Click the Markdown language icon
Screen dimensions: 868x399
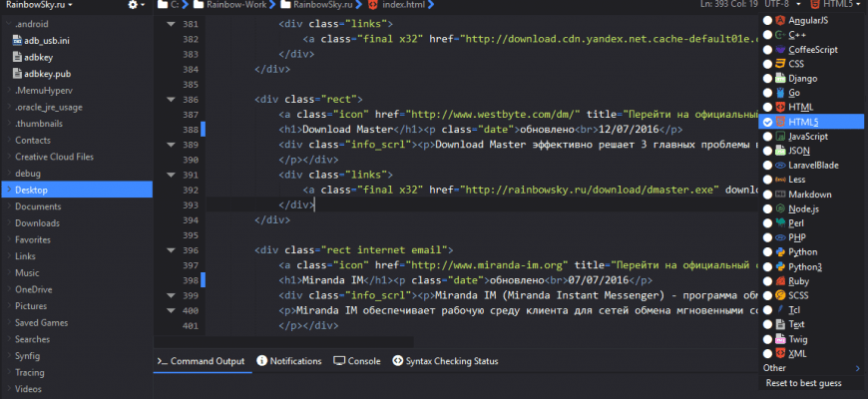(x=780, y=195)
